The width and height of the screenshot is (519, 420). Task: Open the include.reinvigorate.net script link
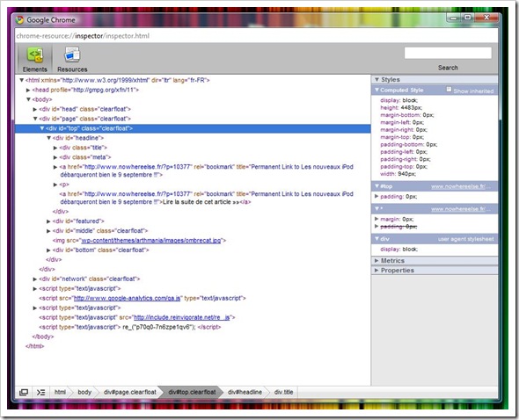[x=182, y=317]
